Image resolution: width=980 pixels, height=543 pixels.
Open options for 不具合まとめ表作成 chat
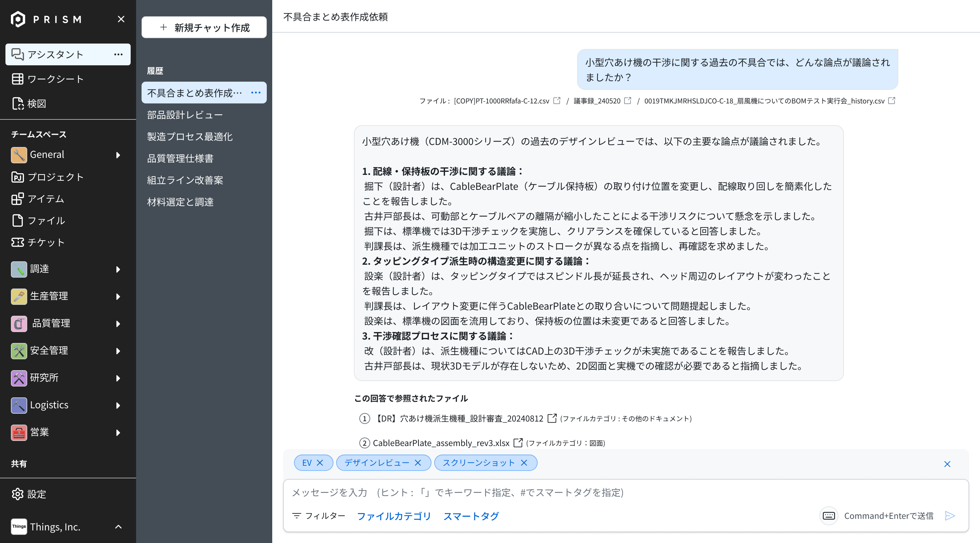point(256,93)
